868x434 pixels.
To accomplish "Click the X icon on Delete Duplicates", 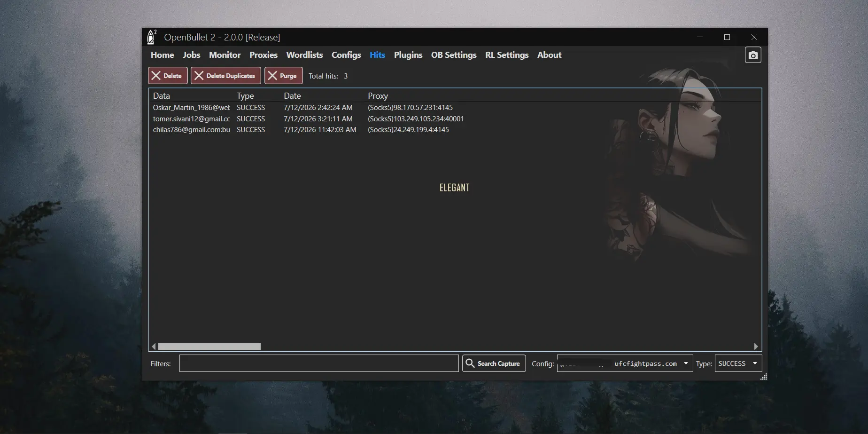I will pos(199,76).
